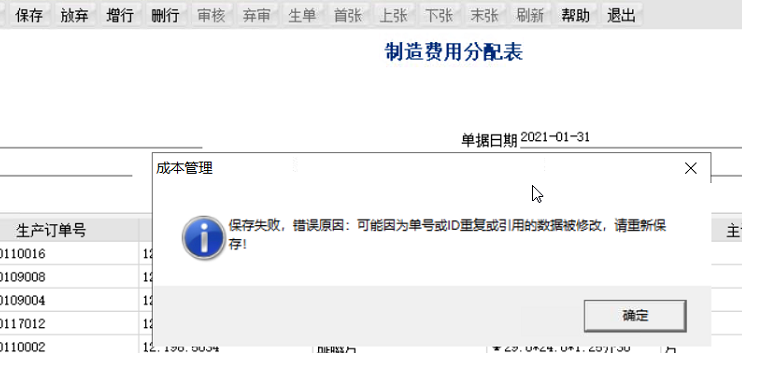Select the table row ending 0110016
This screenshot has width=763, height=377.
point(69,253)
